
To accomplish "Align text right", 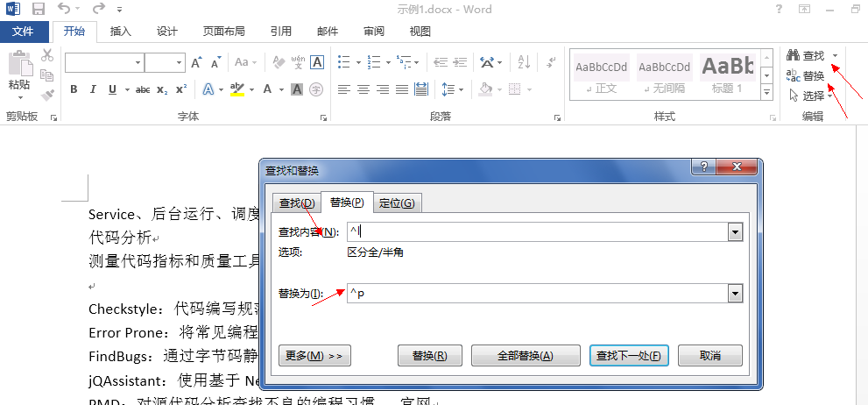I will pos(383,89).
